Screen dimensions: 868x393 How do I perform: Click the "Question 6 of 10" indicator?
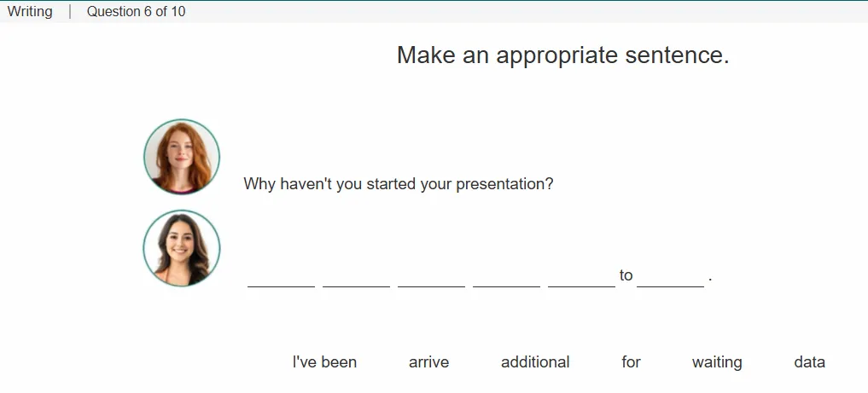tap(137, 12)
